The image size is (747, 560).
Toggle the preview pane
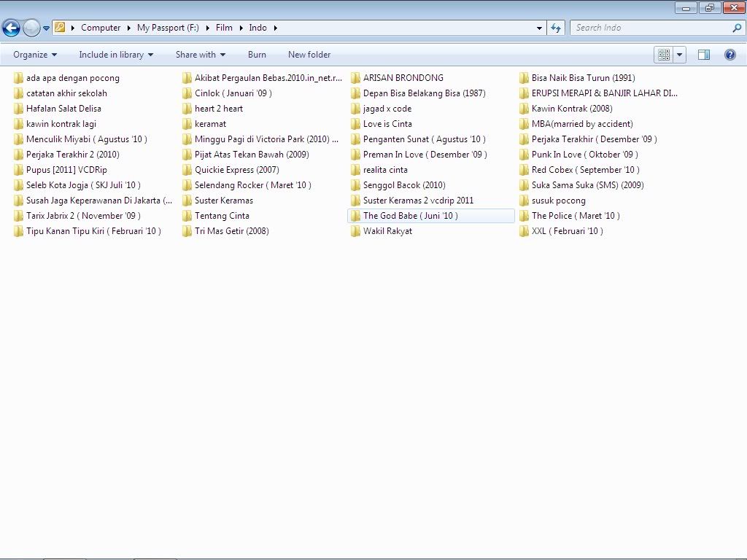[704, 55]
